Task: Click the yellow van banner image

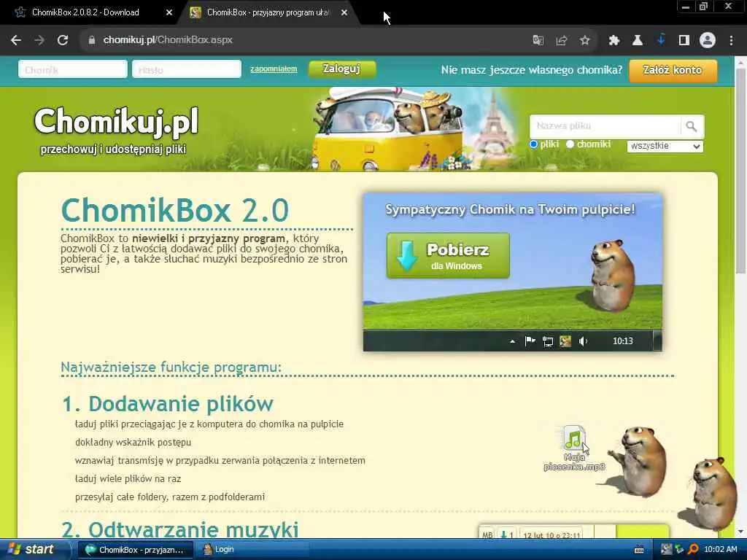Action: pos(387,128)
